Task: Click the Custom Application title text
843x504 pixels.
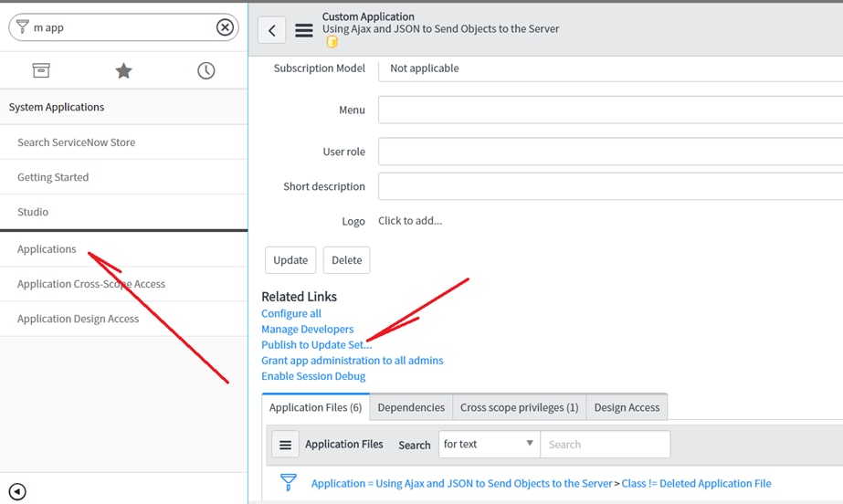Action: coord(368,16)
